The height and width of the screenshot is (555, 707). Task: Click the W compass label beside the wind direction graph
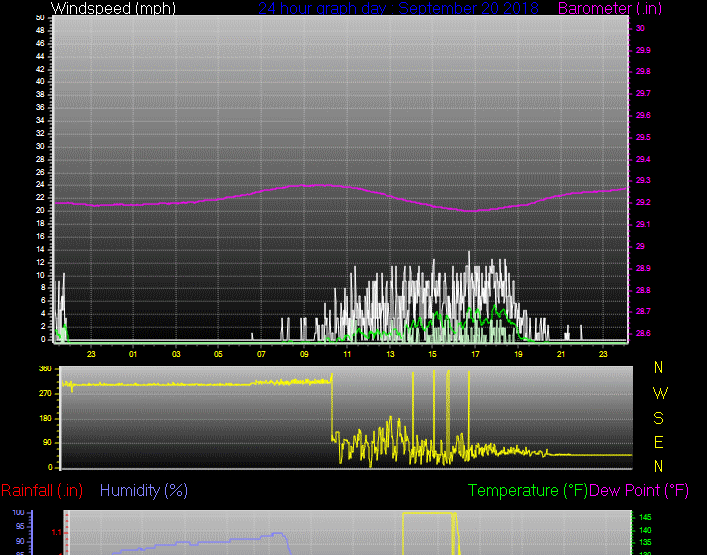pos(660,393)
